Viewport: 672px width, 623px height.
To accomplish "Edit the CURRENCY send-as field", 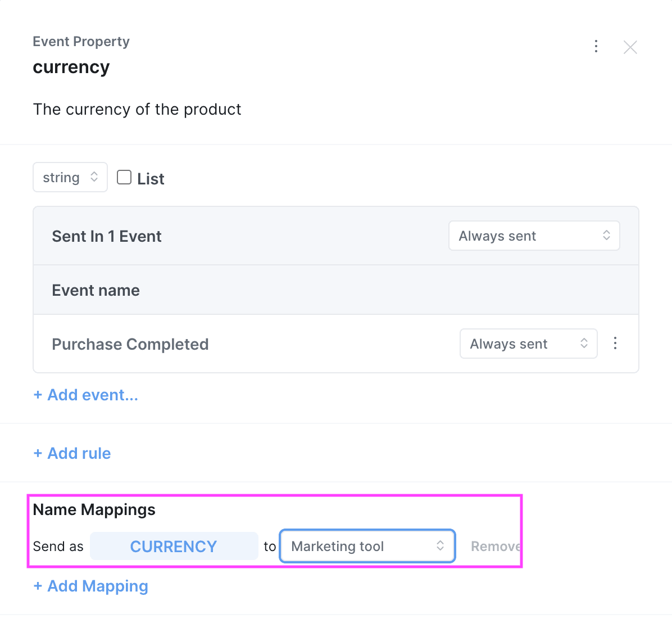I will (174, 547).
